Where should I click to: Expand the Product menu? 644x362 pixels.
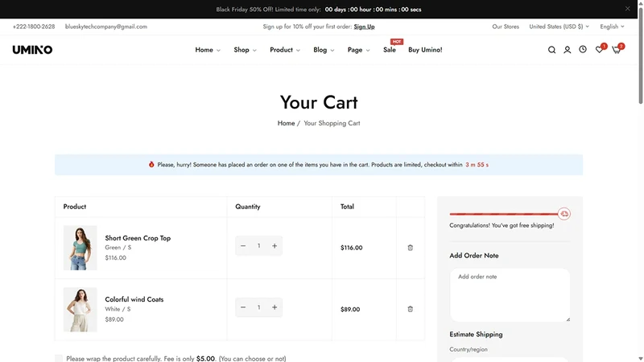pos(285,50)
